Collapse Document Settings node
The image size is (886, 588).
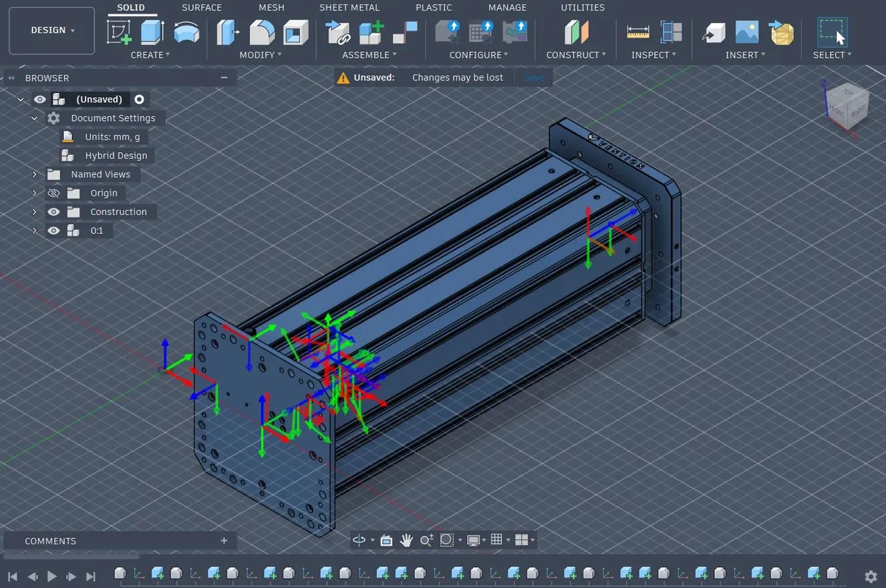[35, 118]
